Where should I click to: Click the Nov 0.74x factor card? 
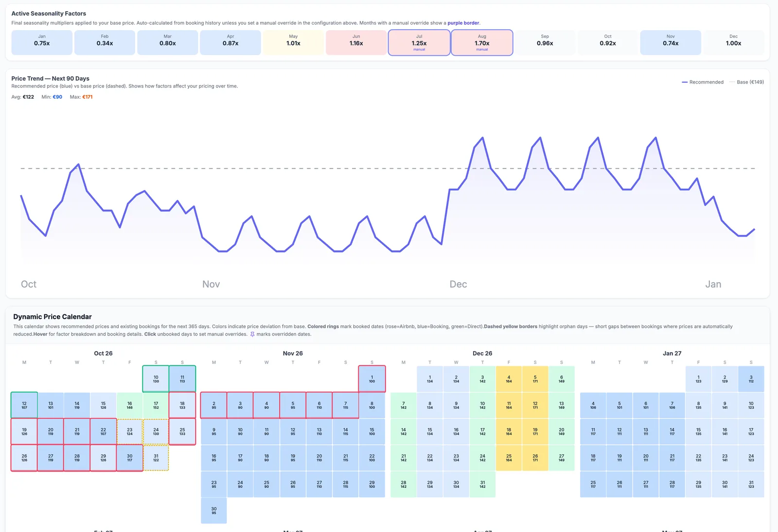pos(671,42)
